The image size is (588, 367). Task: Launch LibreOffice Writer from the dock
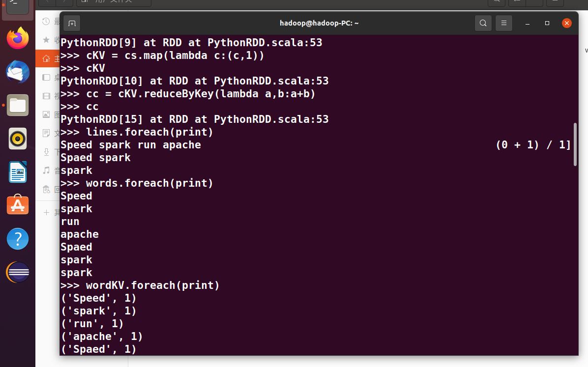point(18,172)
